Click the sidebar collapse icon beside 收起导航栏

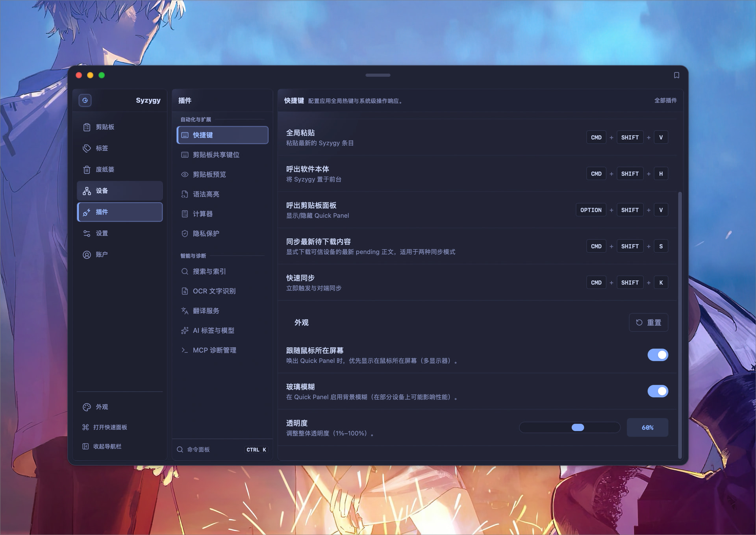85,446
